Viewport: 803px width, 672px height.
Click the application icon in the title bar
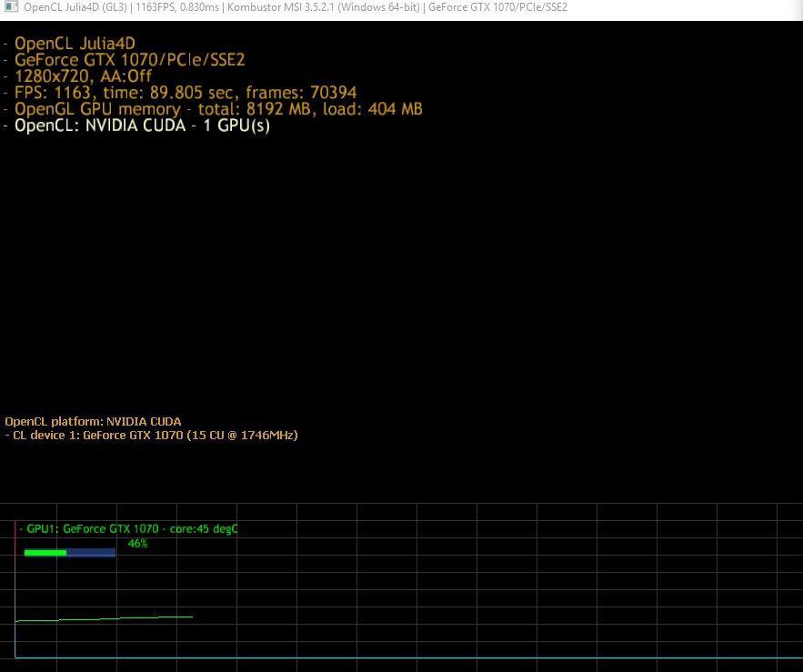coord(11,7)
